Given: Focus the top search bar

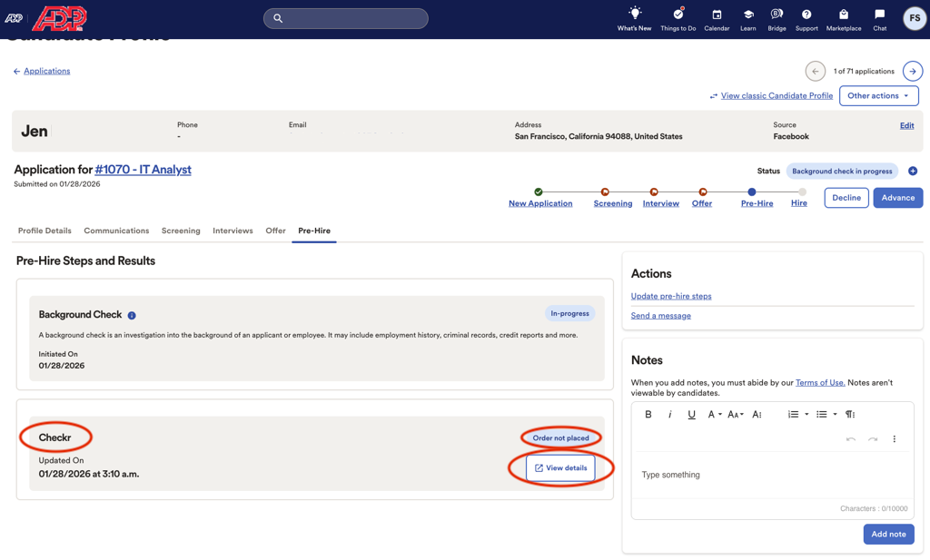Looking at the screenshot, I should pyautogui.click(x=346, y=18).
